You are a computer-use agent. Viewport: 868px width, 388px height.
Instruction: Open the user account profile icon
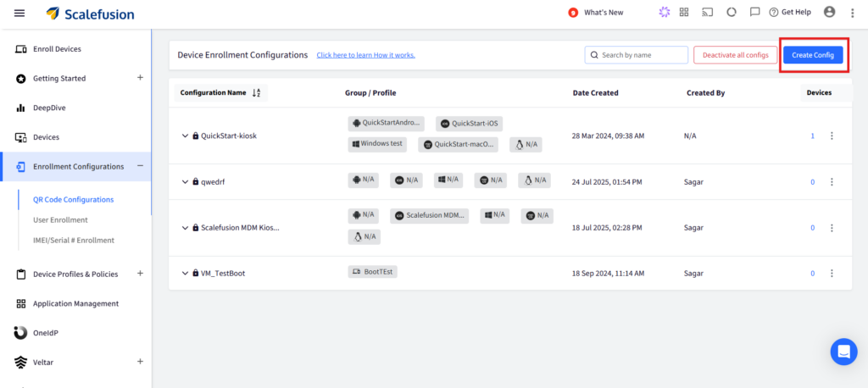click(829, 12)
